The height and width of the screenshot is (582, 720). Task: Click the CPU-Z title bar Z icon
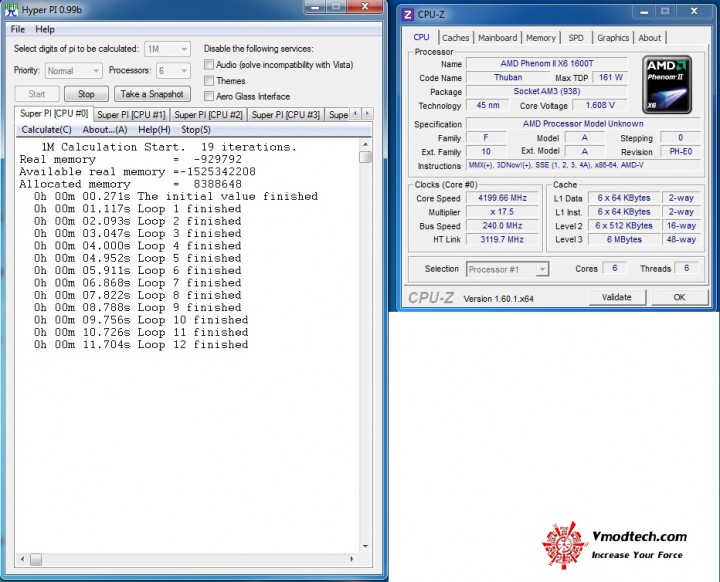[x=407, y=14]
